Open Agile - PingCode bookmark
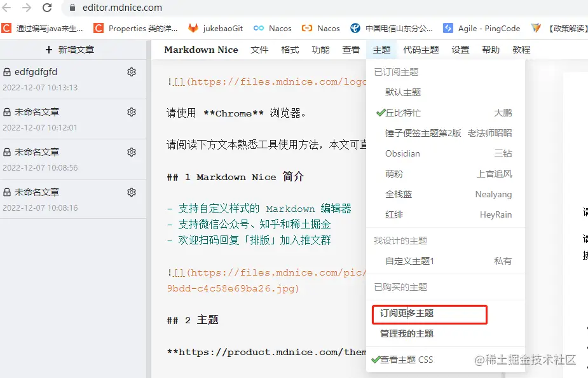The width and height of the screenshot is (588, 378). point(481,28)
